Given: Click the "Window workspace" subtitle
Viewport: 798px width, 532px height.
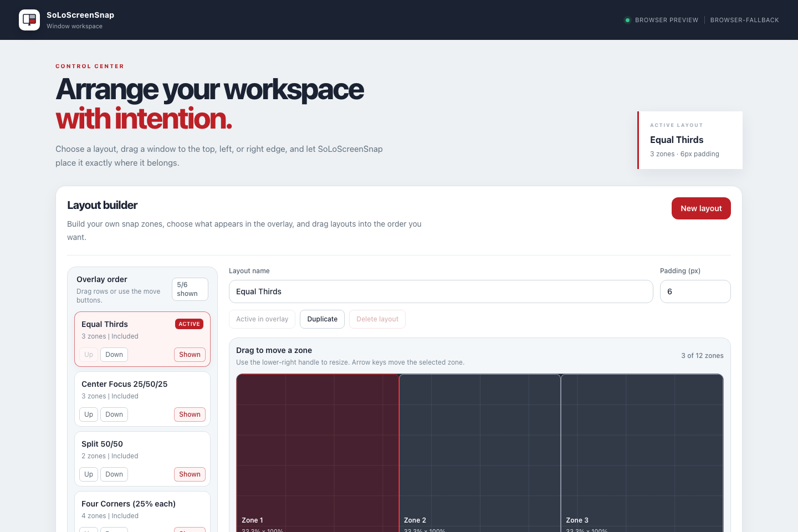Looking at the screenshot, I should pyautogui.click(x=74, y=26).
